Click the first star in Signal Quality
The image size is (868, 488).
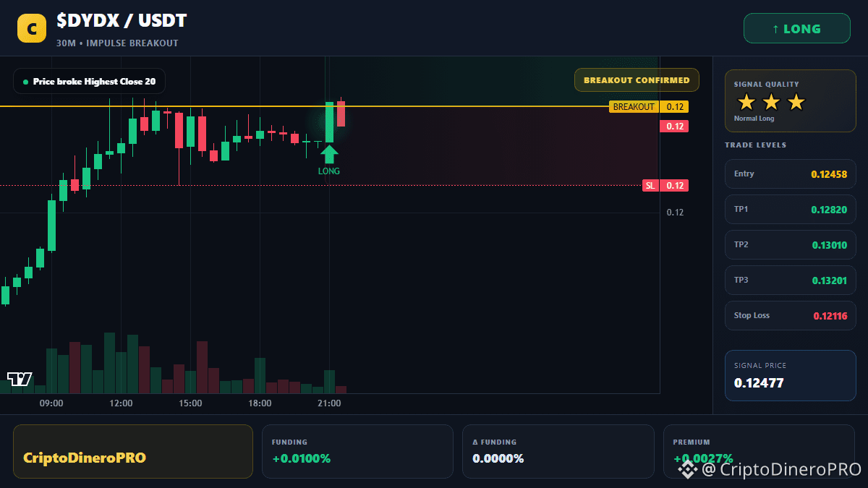(746, 102)
